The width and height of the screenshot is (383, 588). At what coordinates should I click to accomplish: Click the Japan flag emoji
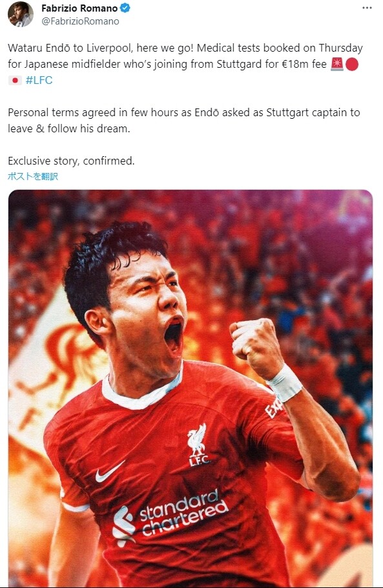[15, 80]
